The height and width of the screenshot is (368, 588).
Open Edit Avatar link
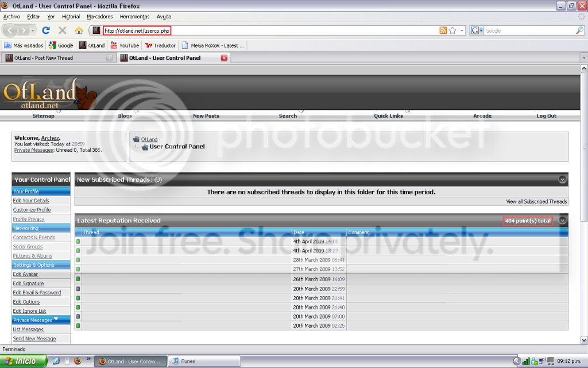(25, 274)
